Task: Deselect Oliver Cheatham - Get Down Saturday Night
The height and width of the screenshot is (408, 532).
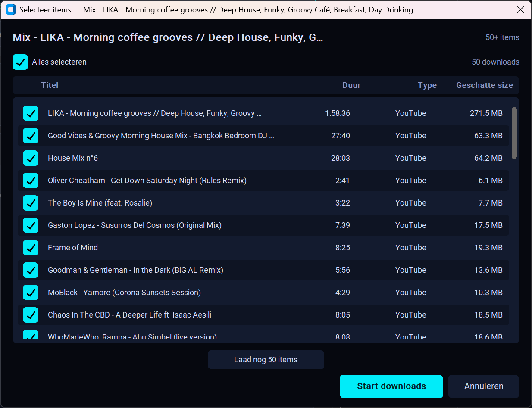Action: point(31,181)
